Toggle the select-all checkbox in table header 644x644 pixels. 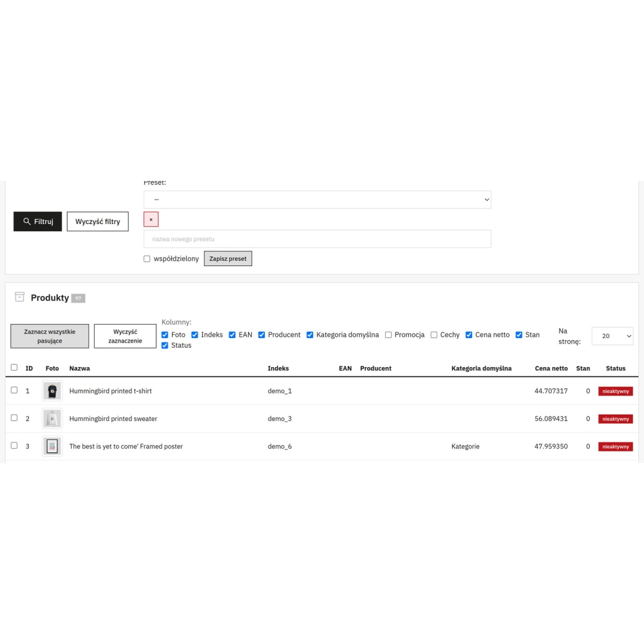pyautogui.click(x=14, y=367)
